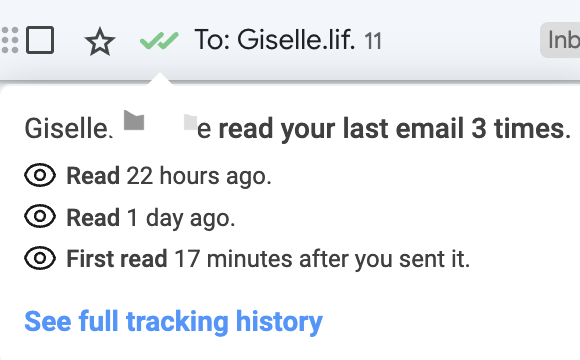Click eye icon beside Read 22 hours ago
The width and height of the screenshot is (580, 360).
pyautogui.click(x=40, y=175)
